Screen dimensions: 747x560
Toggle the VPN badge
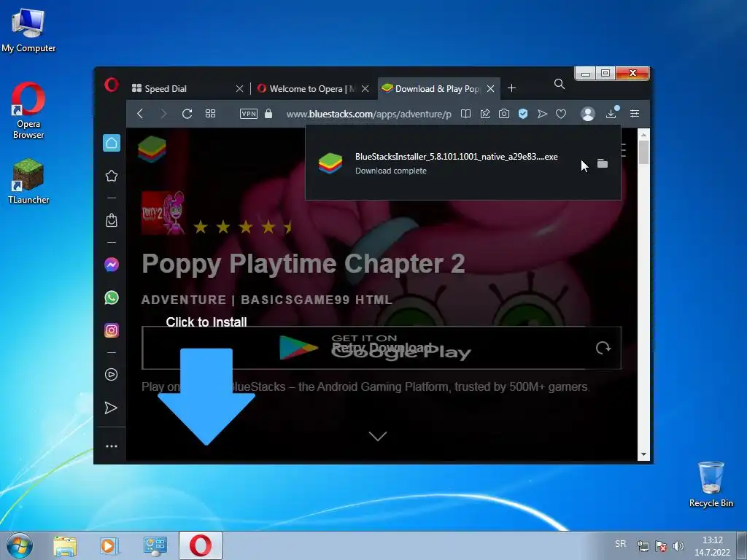pos(249,114)
